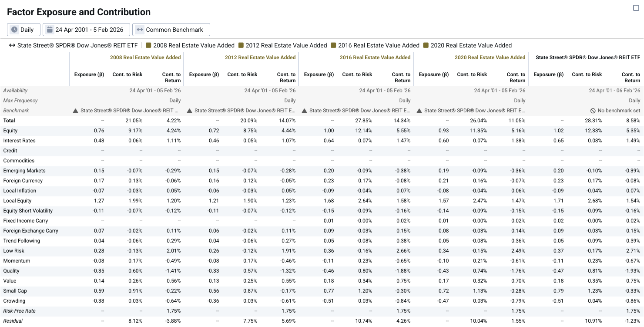This screenshot has width=644, height=327.
Task: Click the calendar icon beside the date range
Action: pyautogui.click(x=50, y=30)
